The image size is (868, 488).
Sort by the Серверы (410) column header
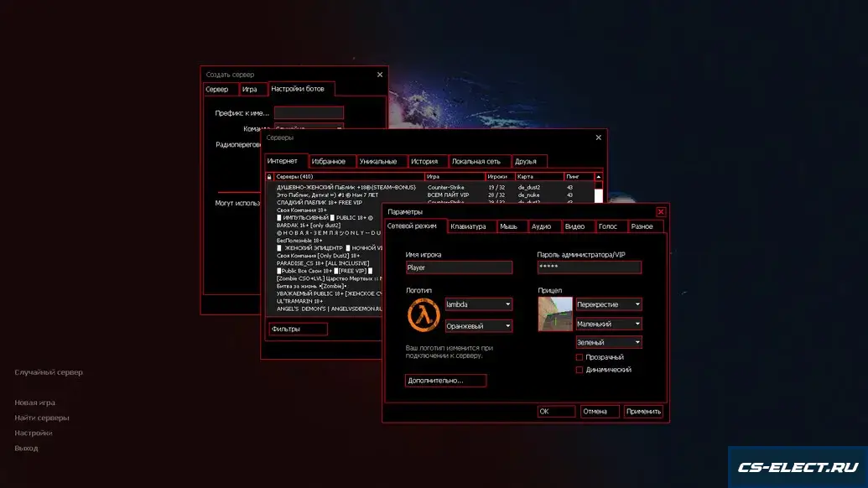click(349, 177)
